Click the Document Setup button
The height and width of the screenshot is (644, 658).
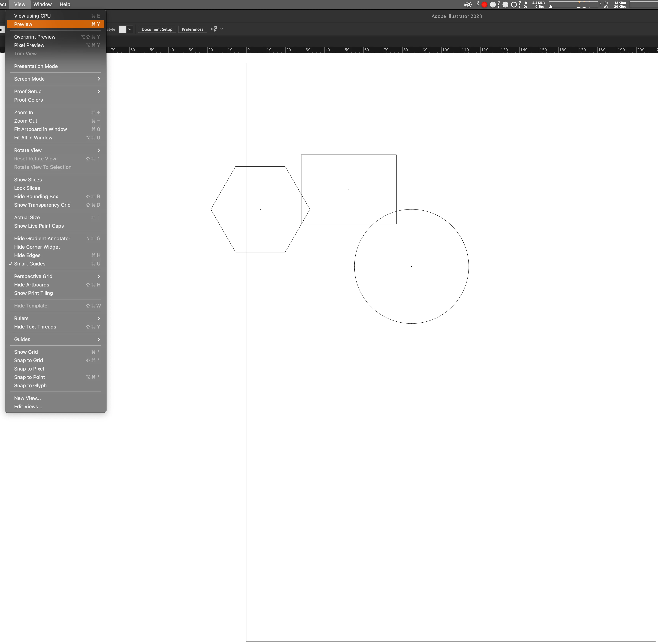[x=157, y=29]
